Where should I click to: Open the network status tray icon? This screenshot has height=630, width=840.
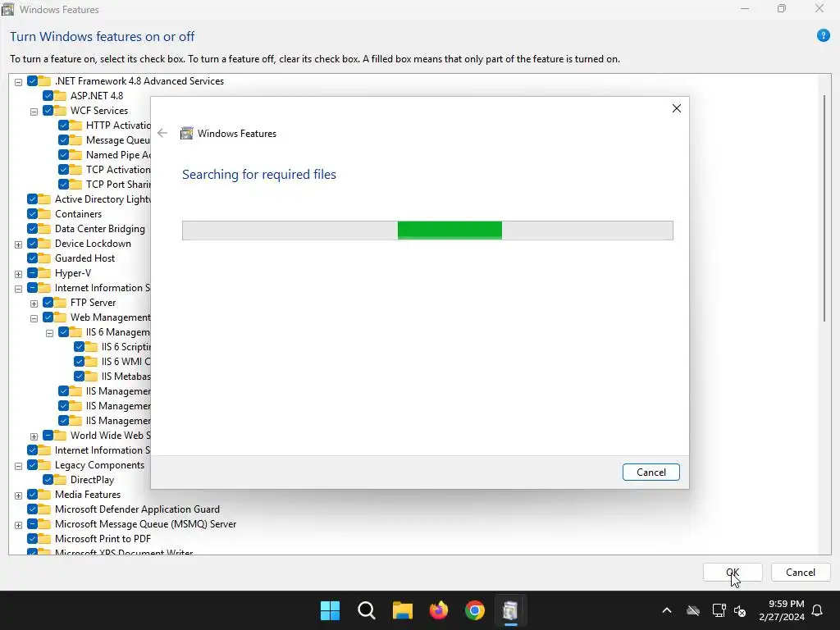click(719, 610)
